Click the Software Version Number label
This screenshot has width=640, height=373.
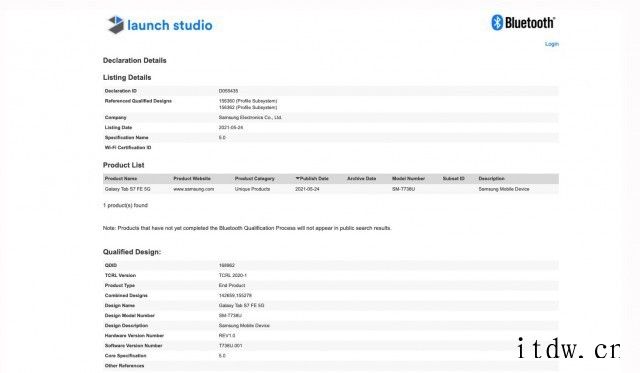coord(133,346)
